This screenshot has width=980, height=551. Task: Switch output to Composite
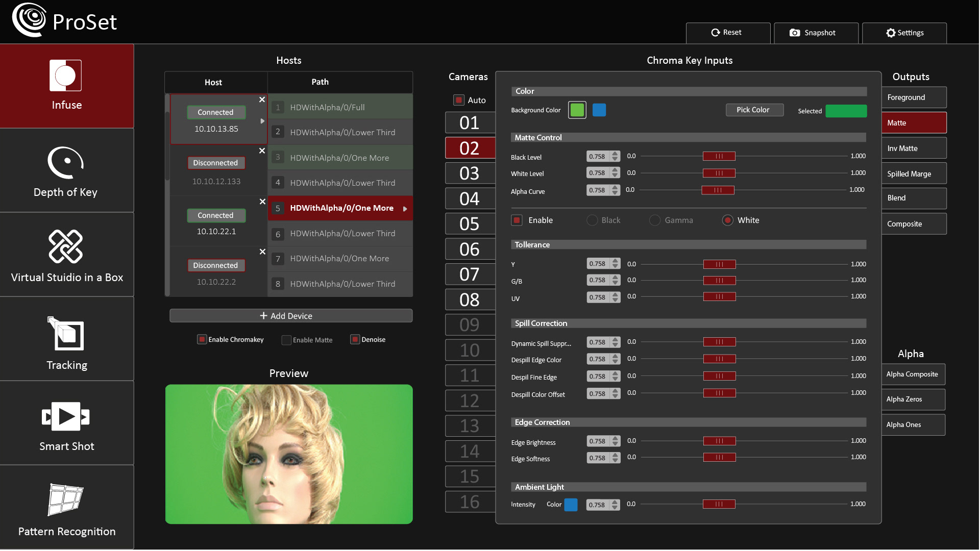tap(914, 224)
